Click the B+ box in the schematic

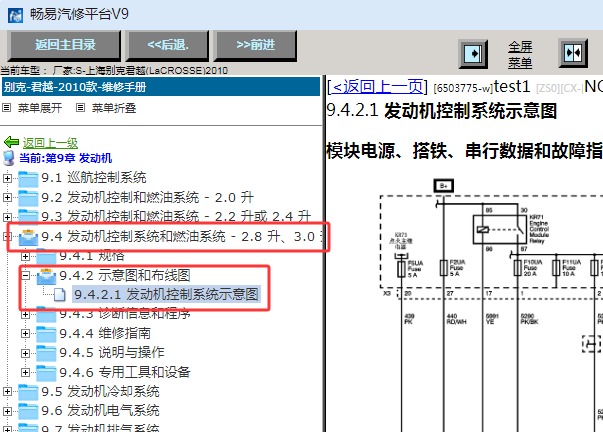pos(444,186)
